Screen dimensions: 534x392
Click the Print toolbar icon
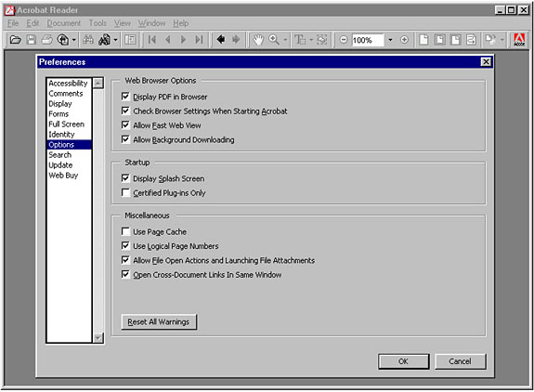(46, 40)
